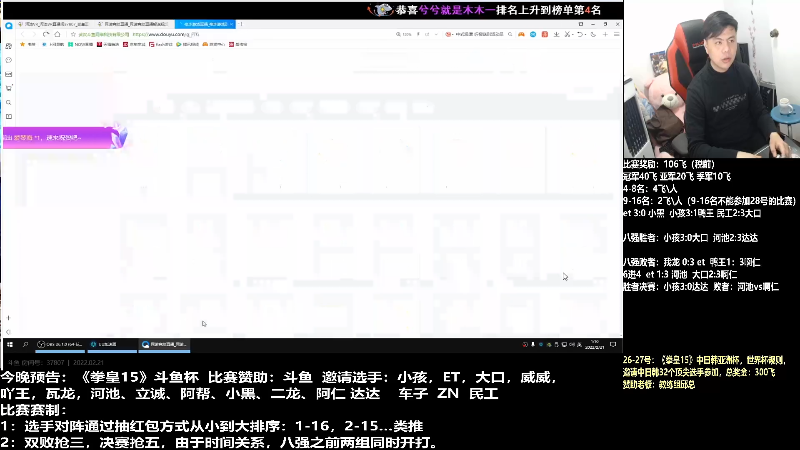
Task: Close the active blue tab
Action: [x=231, y=24]
